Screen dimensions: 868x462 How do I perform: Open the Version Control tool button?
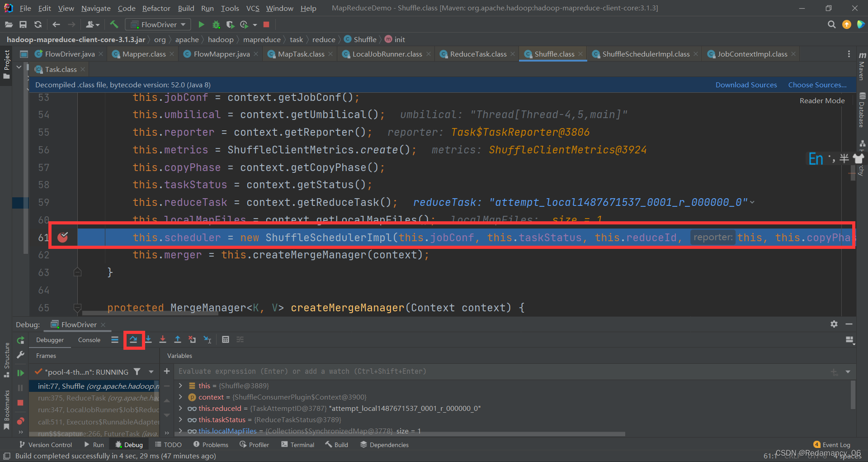point(45,445)
